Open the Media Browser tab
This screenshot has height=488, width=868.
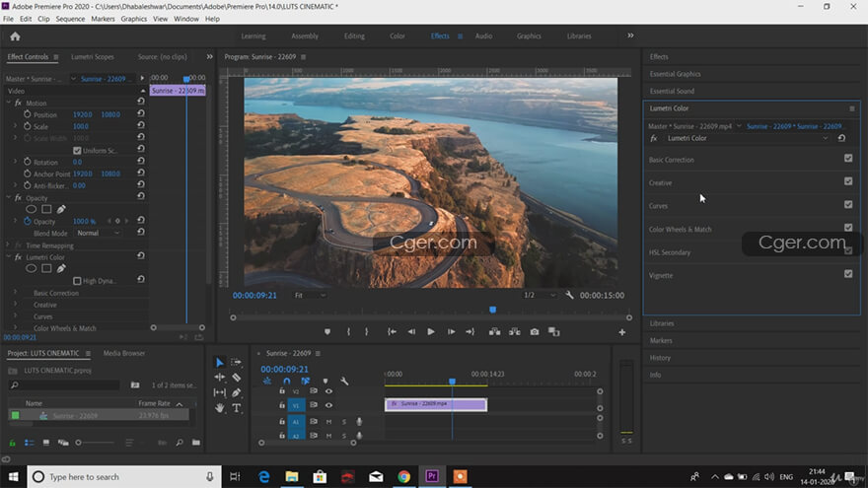click(124, 353)
